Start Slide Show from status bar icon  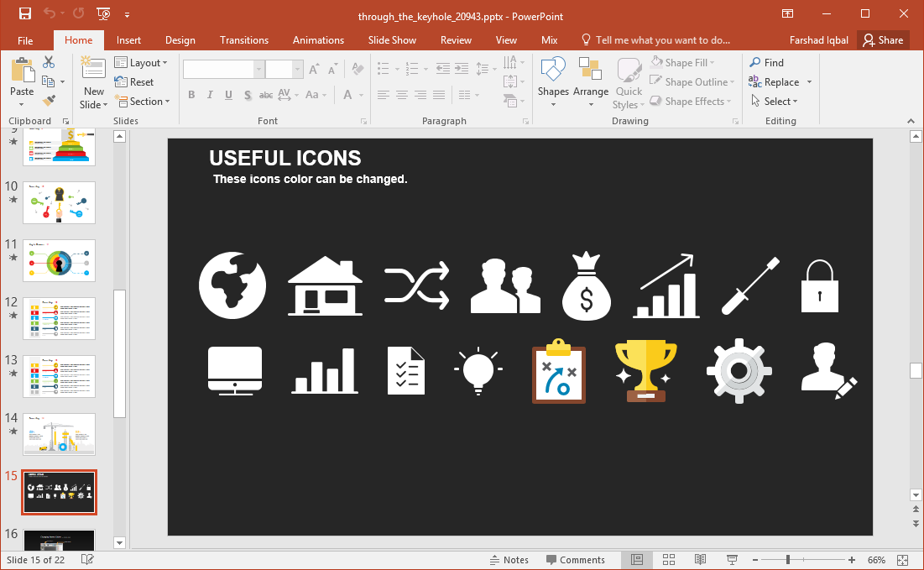(x=731, y=560)
